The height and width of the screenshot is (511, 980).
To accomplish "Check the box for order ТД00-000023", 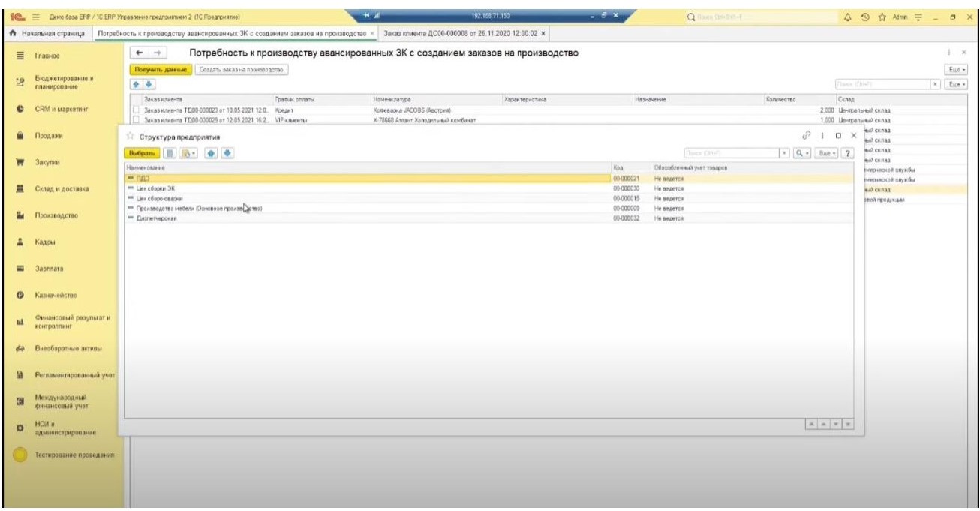I will (x=136, y=110).
